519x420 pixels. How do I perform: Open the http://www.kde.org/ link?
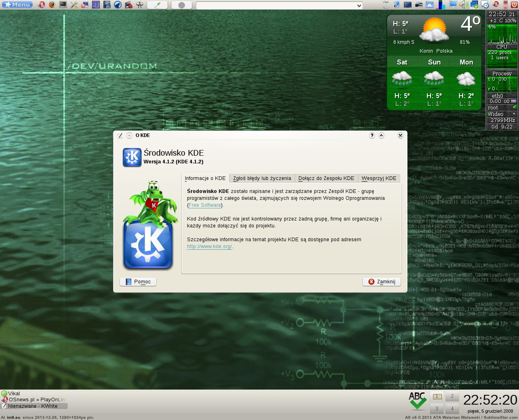[209, 246]
